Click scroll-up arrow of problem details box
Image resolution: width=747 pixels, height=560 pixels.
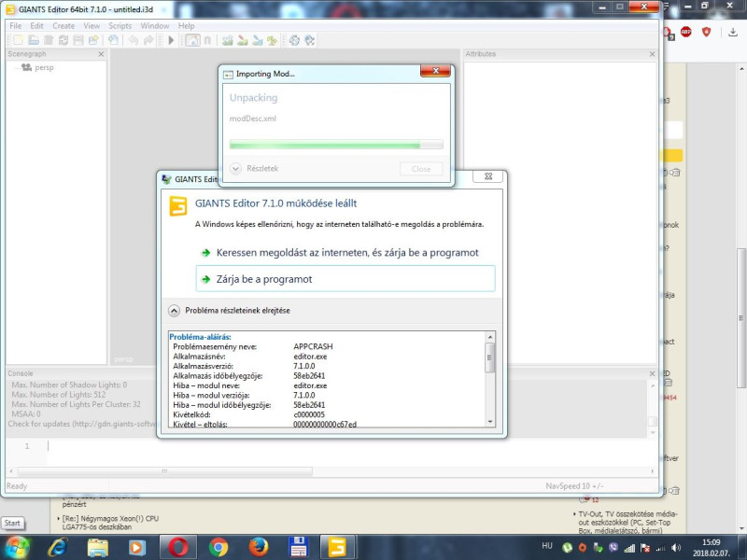(x=489, y=337)
